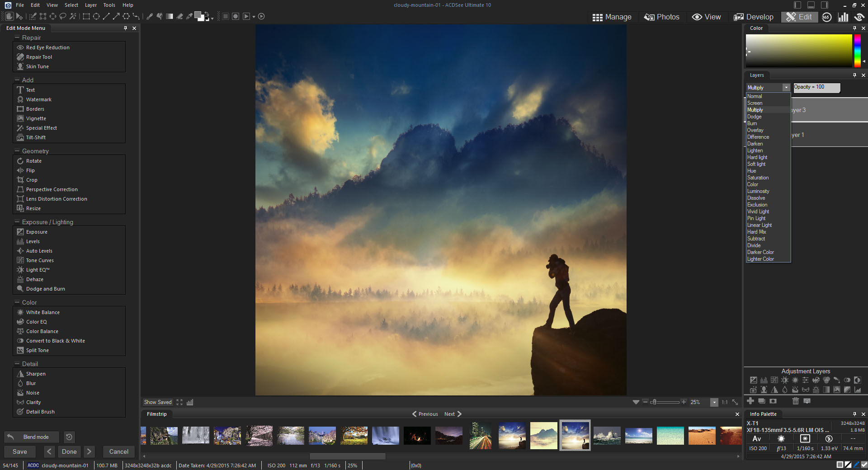This screenshot has width=868, height=470.
Task: Add a new layer with plus icon
Action: click(750, 401)
